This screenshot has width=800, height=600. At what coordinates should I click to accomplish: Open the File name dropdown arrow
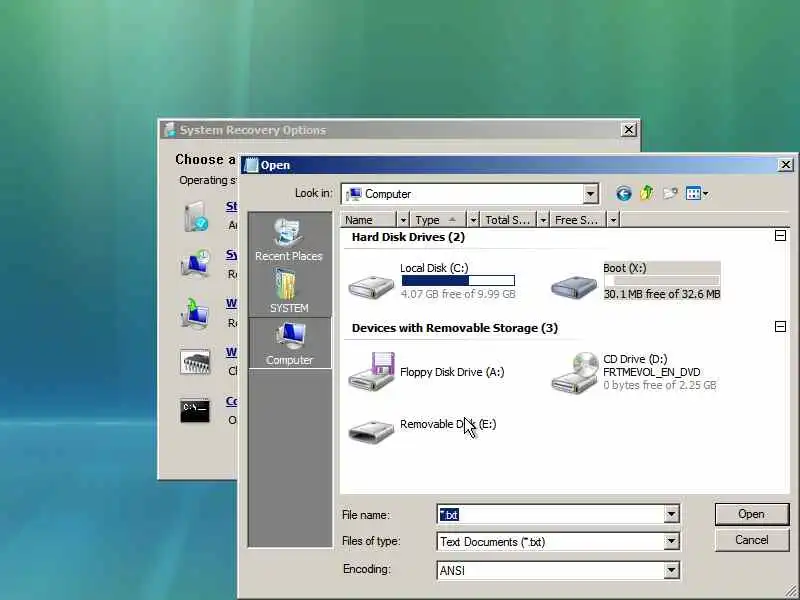tap(671, 514)
